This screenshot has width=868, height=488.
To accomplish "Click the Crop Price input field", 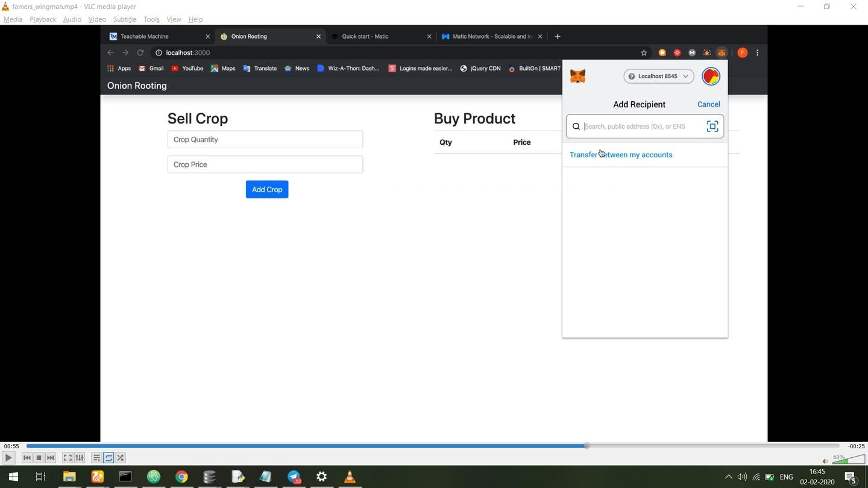I will pyautogui.click(x=265, y=164).
